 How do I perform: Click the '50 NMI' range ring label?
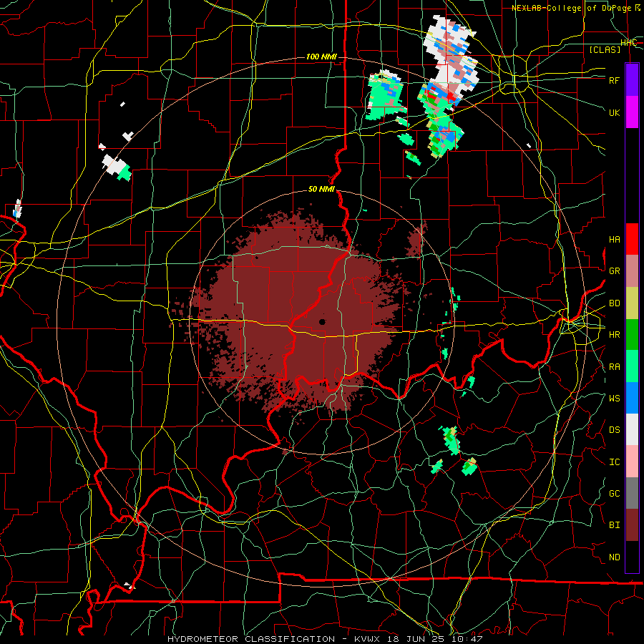tap(321, 190)
